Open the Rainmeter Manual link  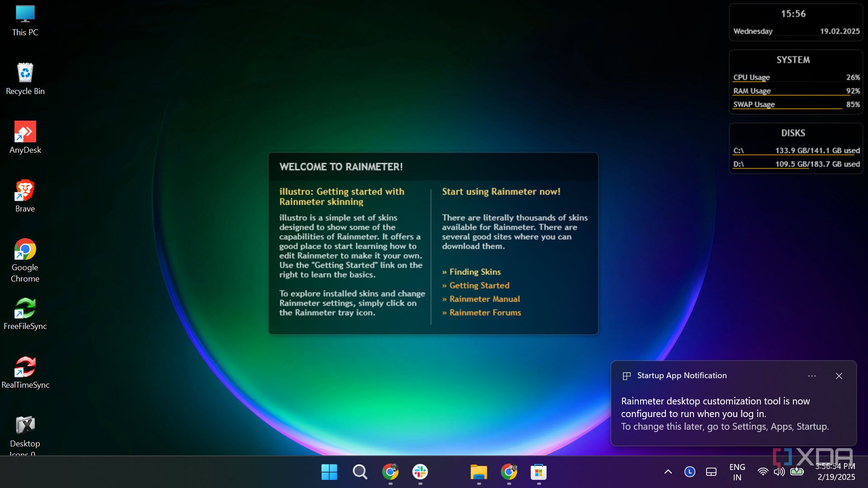484,299
